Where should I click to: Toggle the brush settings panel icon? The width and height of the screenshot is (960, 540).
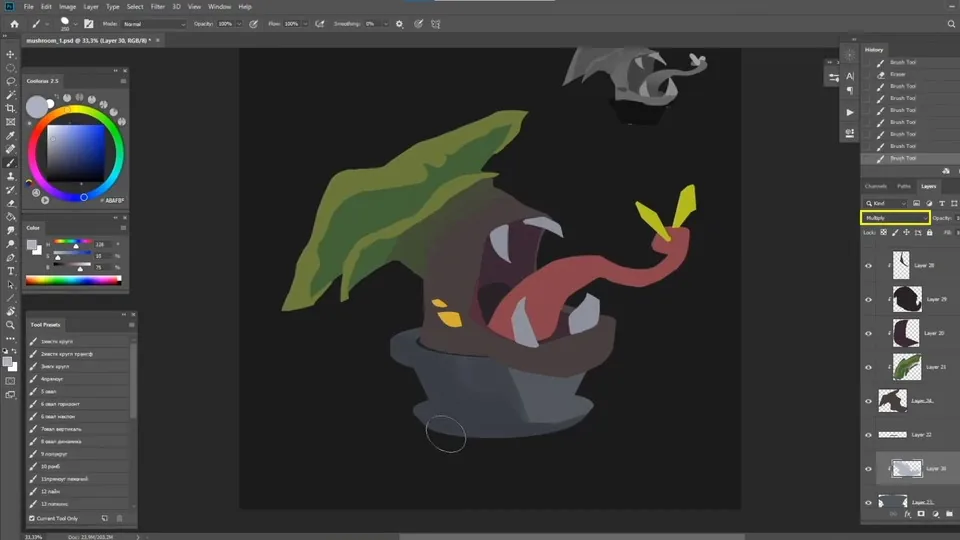tap(89, 24)
